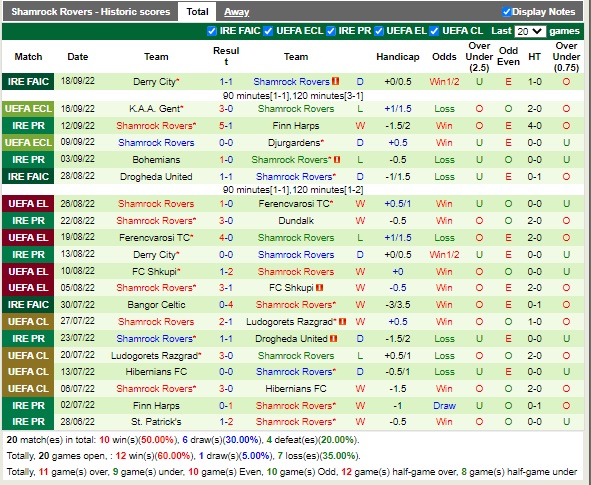The width and height of the screenshot is (591, 485).
Task: Open Derry City link on 18/09/22
Action: [x=155, y=81]
